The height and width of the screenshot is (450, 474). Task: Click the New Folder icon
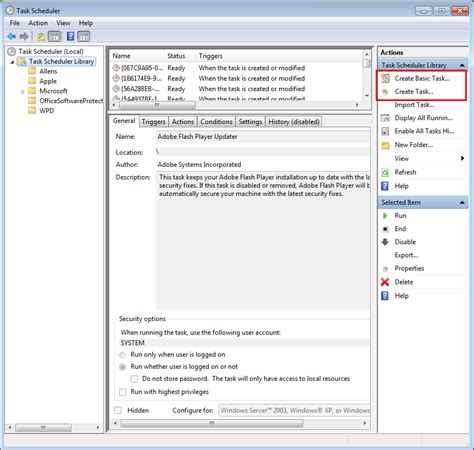(x=385, y=145)
